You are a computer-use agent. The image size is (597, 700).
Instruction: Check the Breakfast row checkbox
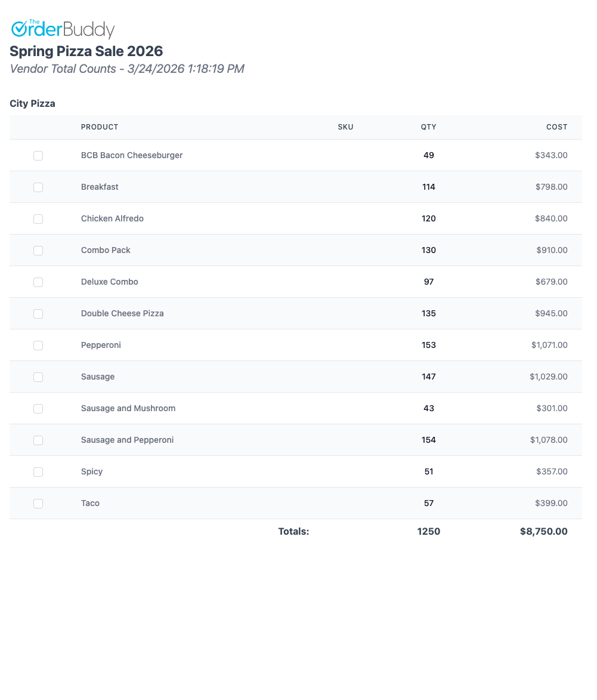(x=38, y=187)
